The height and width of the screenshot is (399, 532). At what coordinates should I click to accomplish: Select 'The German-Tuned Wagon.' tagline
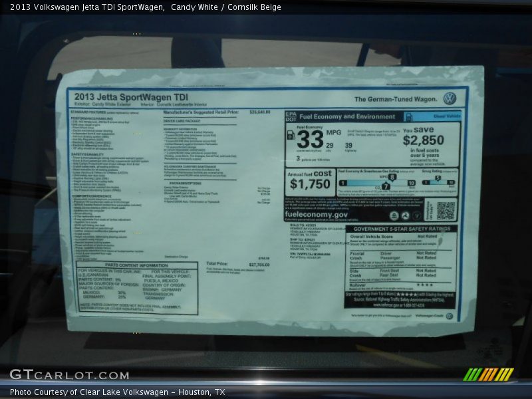coord(396,99)
